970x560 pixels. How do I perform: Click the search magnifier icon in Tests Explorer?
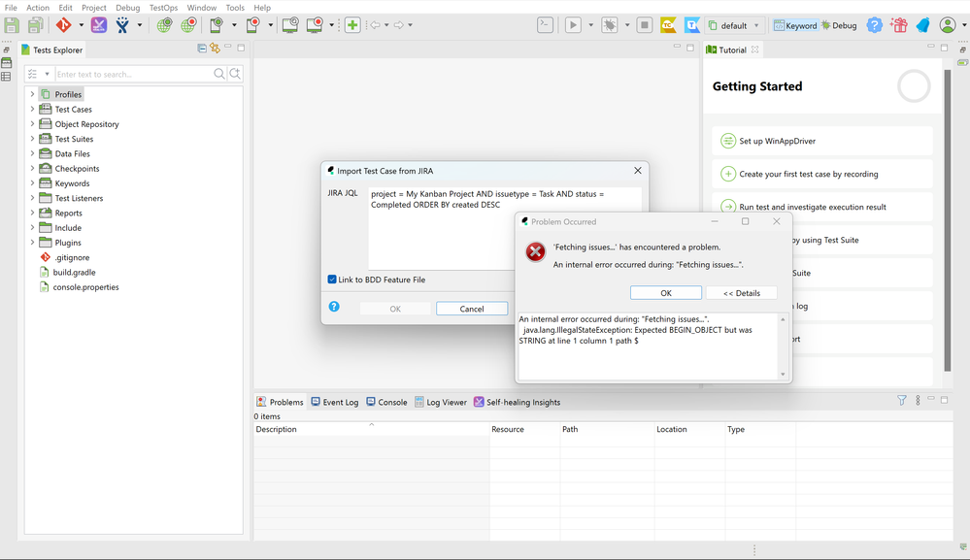(x=219, y=74)
